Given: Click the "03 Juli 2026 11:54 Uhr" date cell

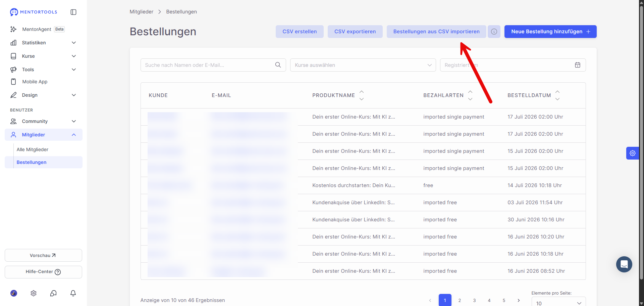Looking at the screenshot, I should click(x=535, y=203).
